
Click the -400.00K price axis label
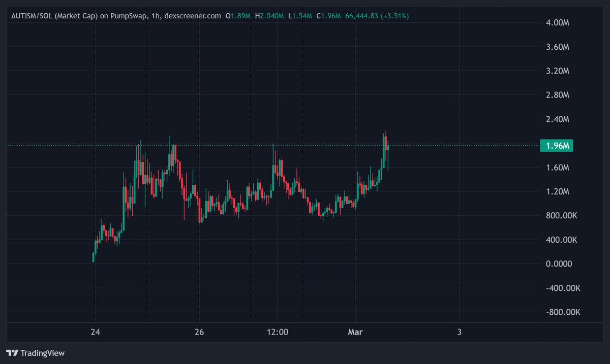coord(562,288)
